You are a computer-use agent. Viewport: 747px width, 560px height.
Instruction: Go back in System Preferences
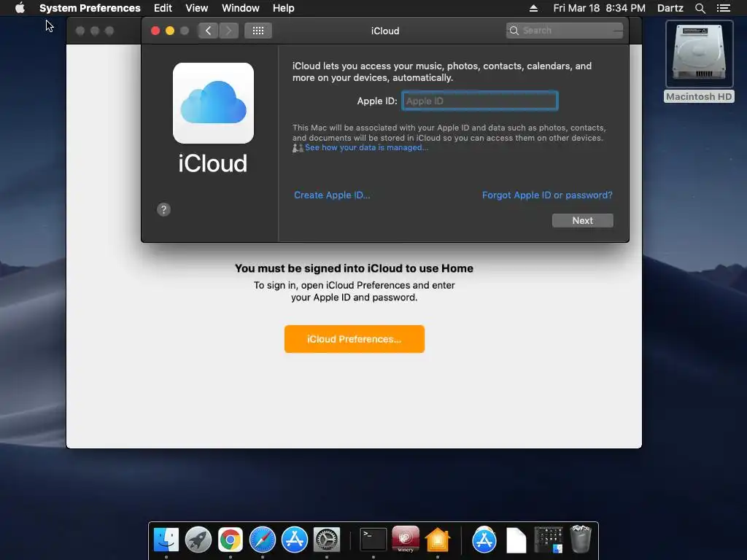208,31
